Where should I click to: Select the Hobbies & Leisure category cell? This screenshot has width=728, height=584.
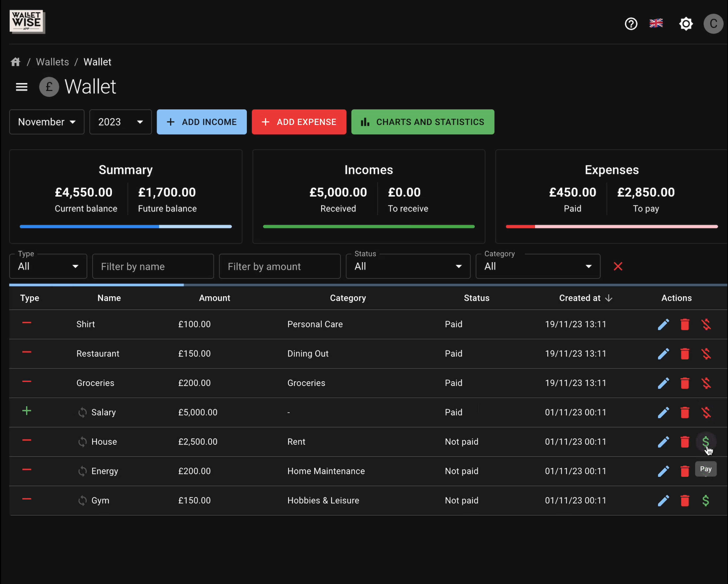[323, 501]
